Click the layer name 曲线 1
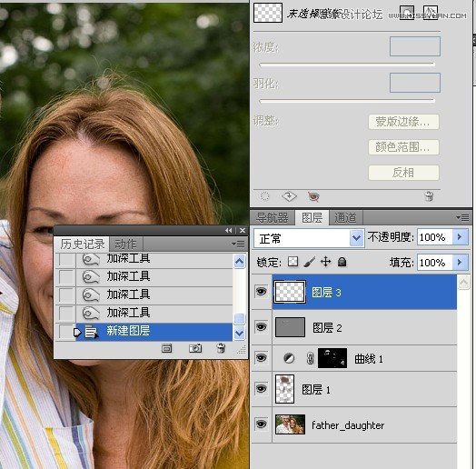The width and height of the screenshot is (476, 469). click(369, 359)
